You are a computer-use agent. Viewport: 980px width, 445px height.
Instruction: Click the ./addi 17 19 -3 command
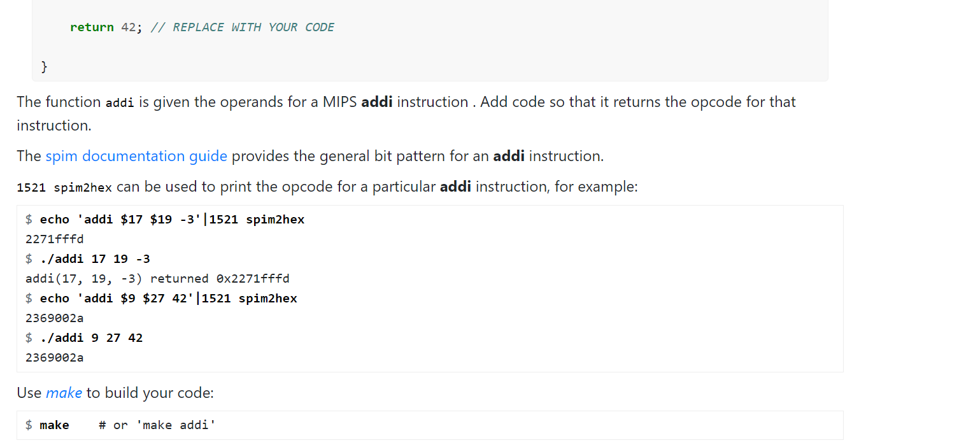pos(95,259)
